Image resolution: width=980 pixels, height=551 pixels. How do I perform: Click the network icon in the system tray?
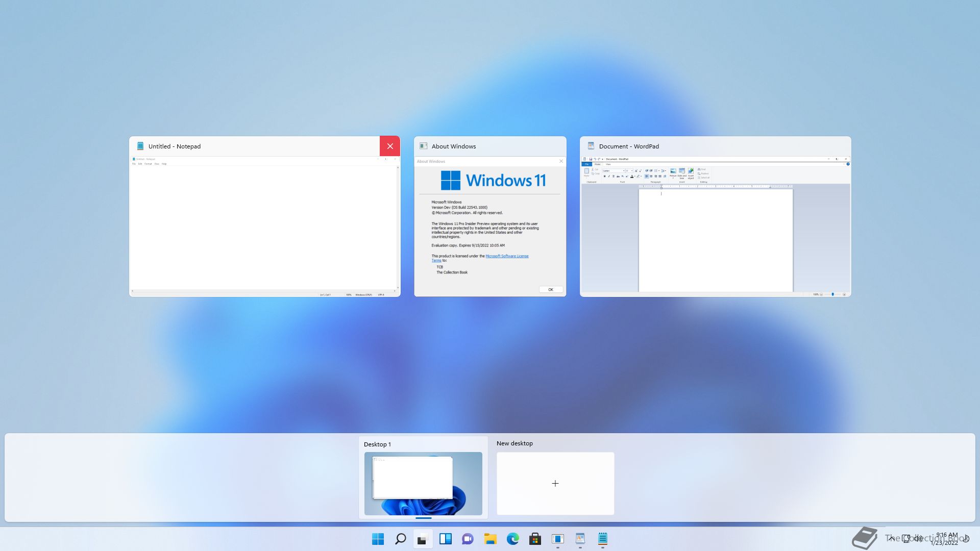(x=906, y=538)
